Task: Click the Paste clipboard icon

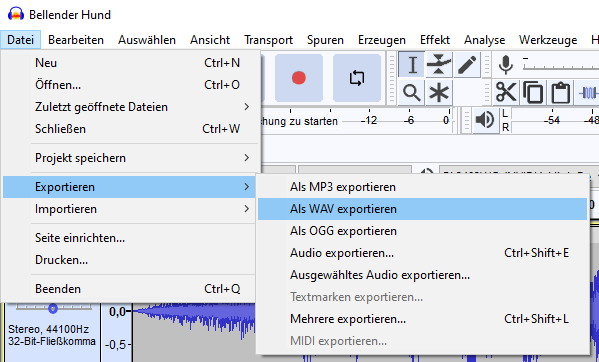Action: click(560, 92)
